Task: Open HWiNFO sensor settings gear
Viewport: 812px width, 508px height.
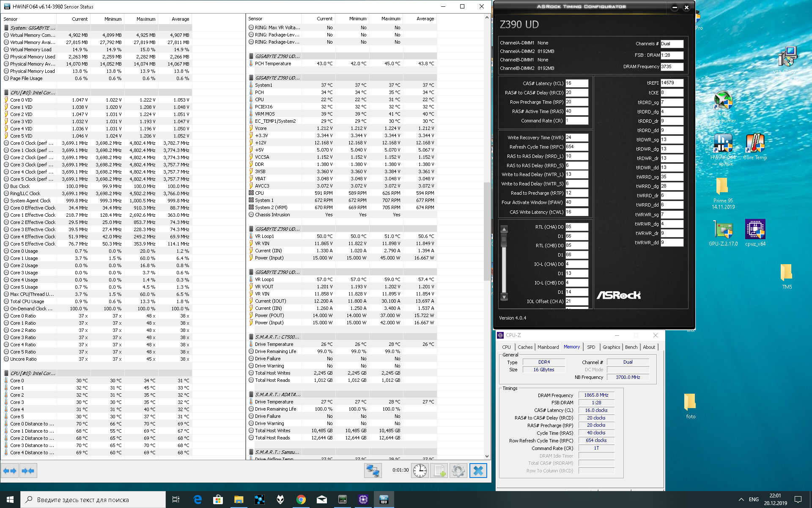Action: 458,471
